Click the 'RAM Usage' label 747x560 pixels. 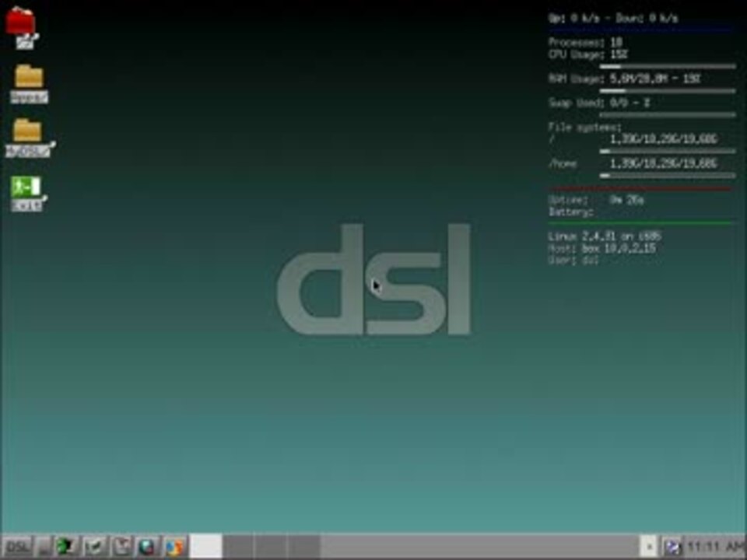pos(576,79)
